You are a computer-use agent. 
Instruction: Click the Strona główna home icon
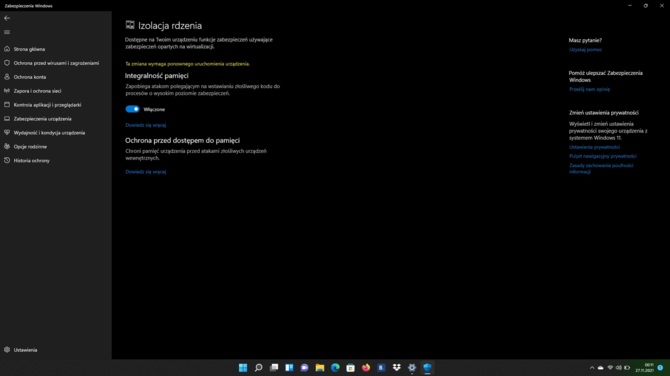(x=7, y=49)
